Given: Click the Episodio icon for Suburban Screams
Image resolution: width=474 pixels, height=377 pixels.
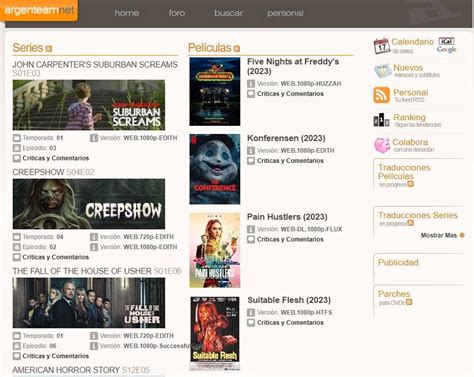Looking at the screenshot, I should [x=17, y=148].
